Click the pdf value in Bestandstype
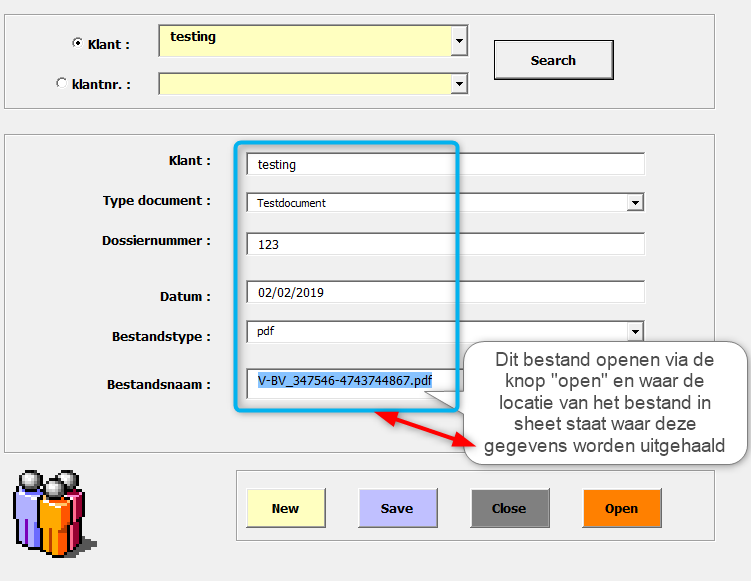 (265, 331)
